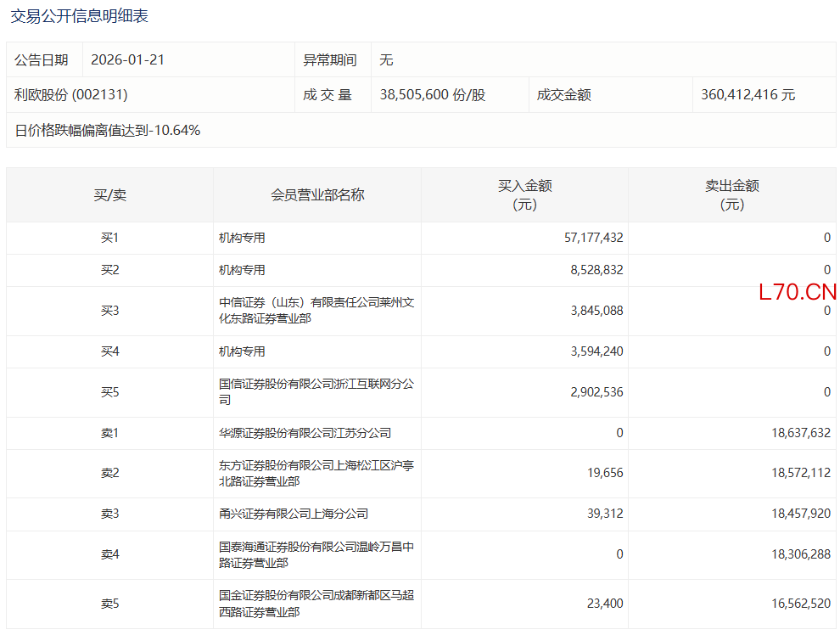Select the stock name 利欧股份 (002131)
The image size is (840, 635).
pos(71,95)
